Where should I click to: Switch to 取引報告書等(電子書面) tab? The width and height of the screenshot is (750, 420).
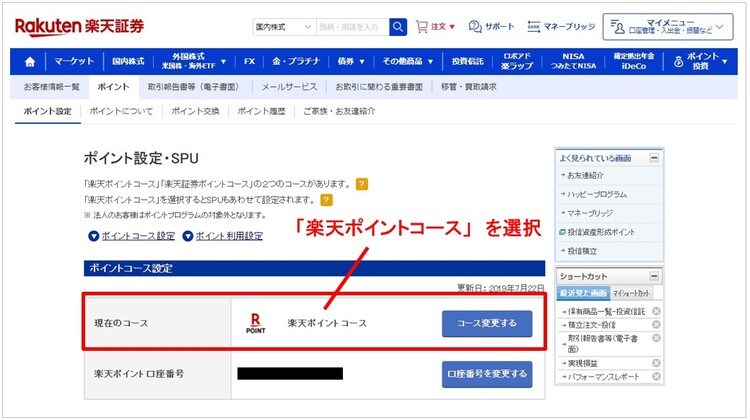click(x=193, y=87)
